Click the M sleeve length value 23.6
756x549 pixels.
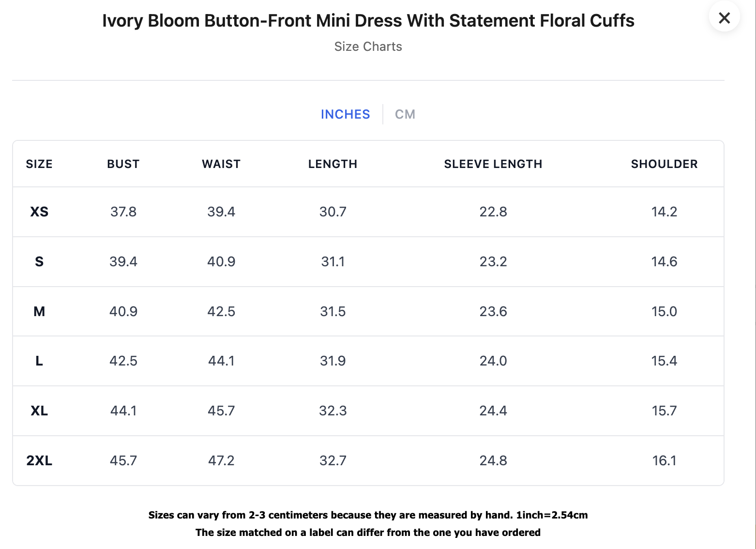point(493,312)
